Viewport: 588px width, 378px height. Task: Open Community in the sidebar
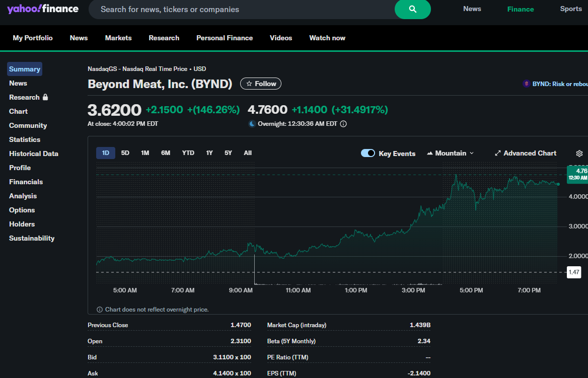28,126
